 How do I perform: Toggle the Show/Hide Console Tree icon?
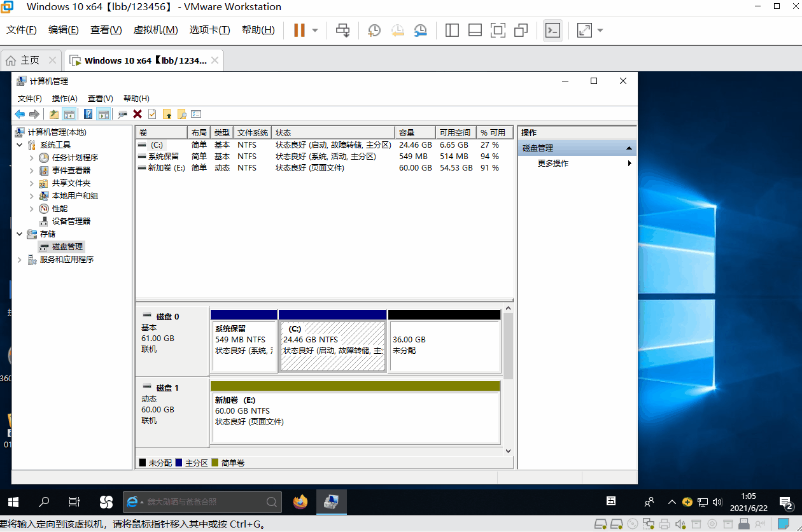point(69,114)
